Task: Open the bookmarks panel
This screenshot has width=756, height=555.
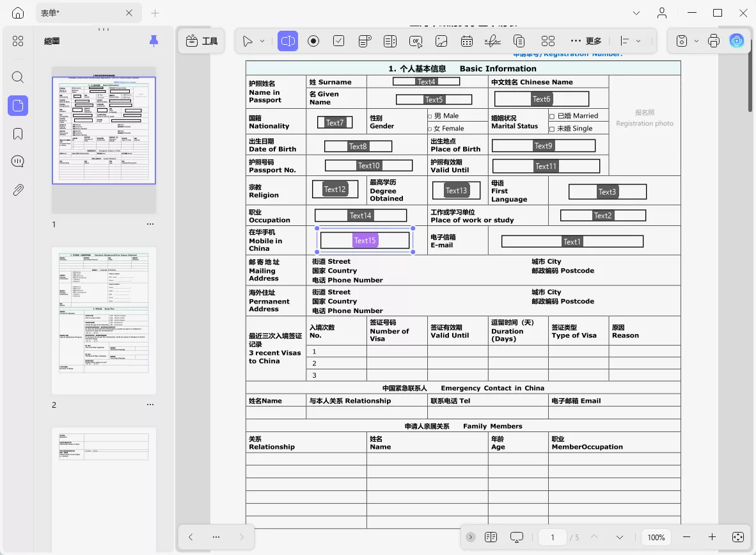Action: coord(18,134)
